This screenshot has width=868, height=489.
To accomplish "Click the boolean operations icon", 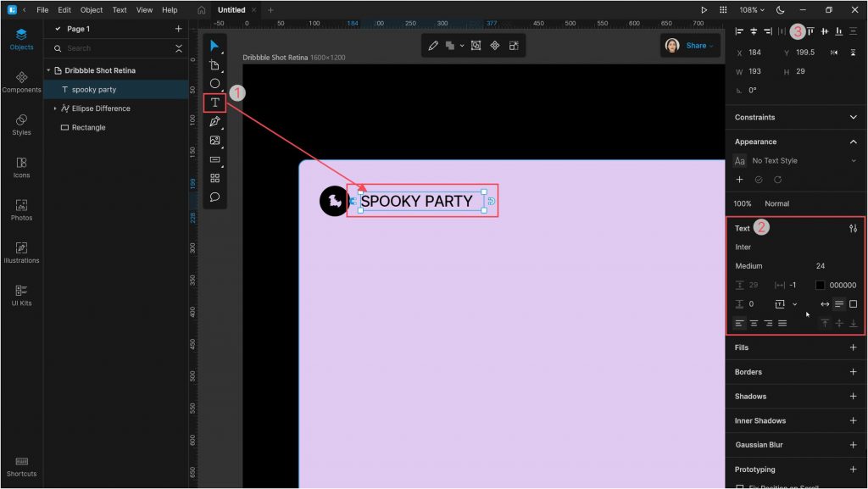I will click(450, 46).
